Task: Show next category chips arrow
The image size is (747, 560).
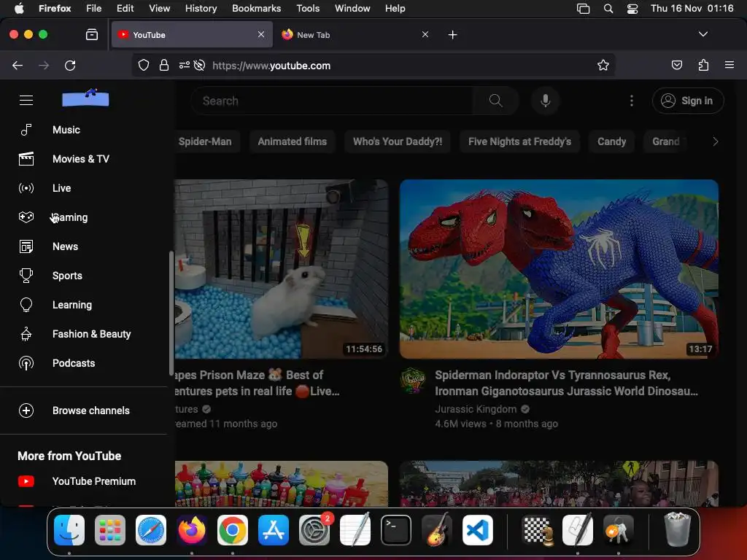Action: [715, 141]
